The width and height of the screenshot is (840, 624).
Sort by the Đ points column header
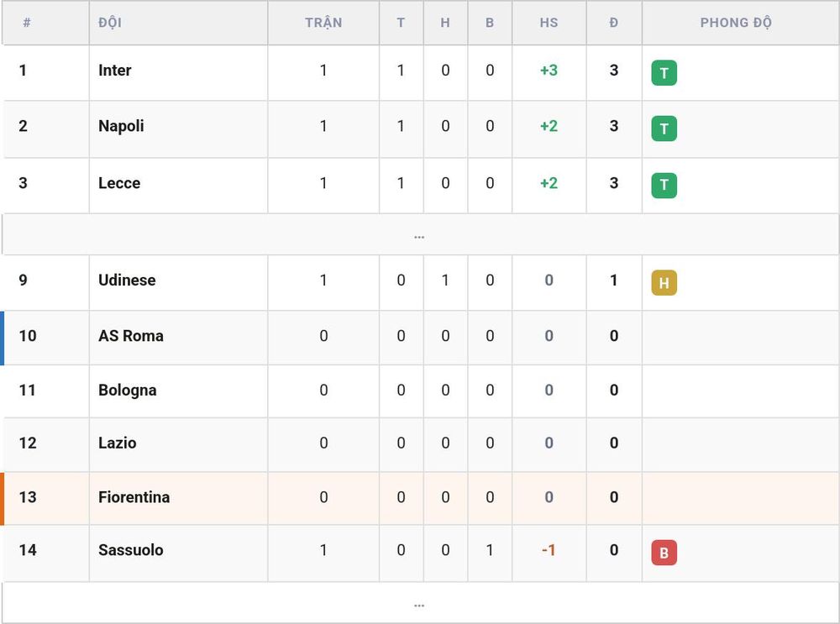click(614, 23)
